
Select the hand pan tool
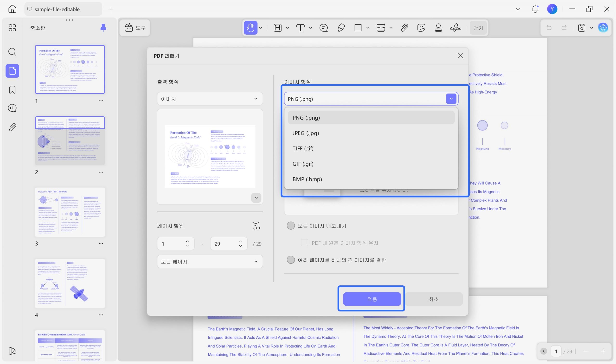pos(250,28)
